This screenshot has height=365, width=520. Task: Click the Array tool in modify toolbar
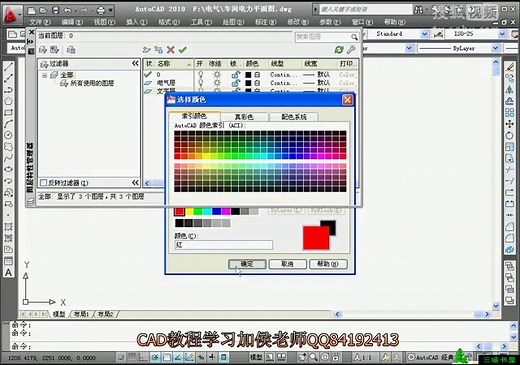(x=509, y=113)
